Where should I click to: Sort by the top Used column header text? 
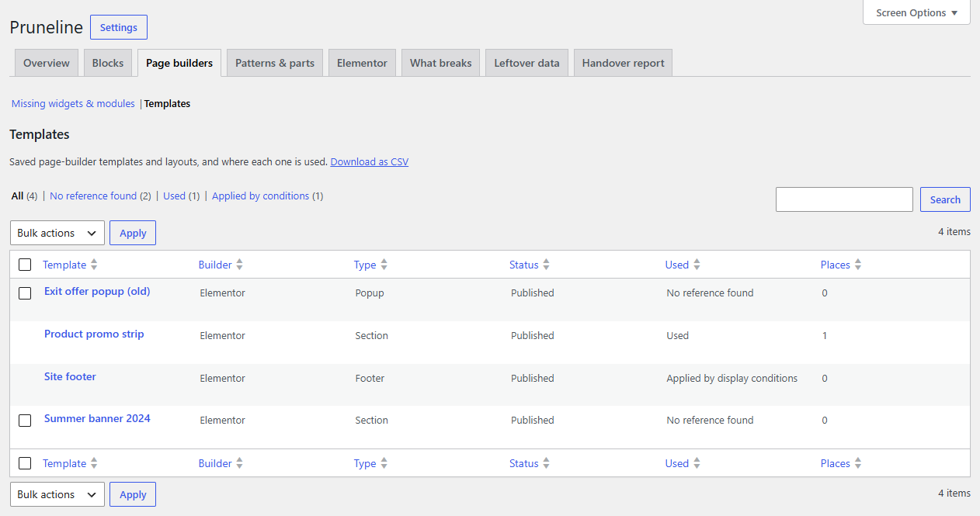(x=677, y=265)
